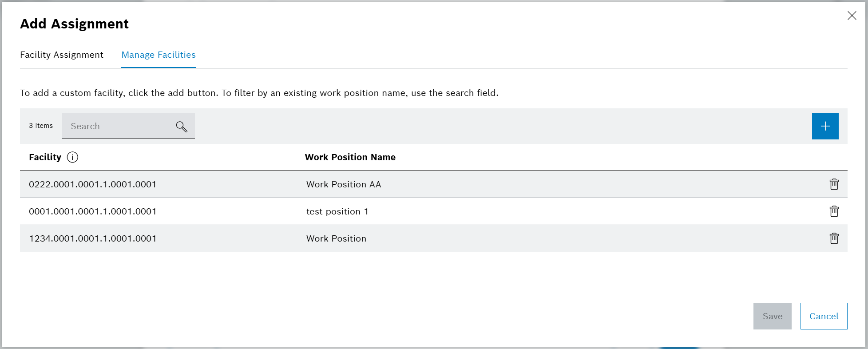
Task: Click the Work Position AA name cell
Action: 344,184
